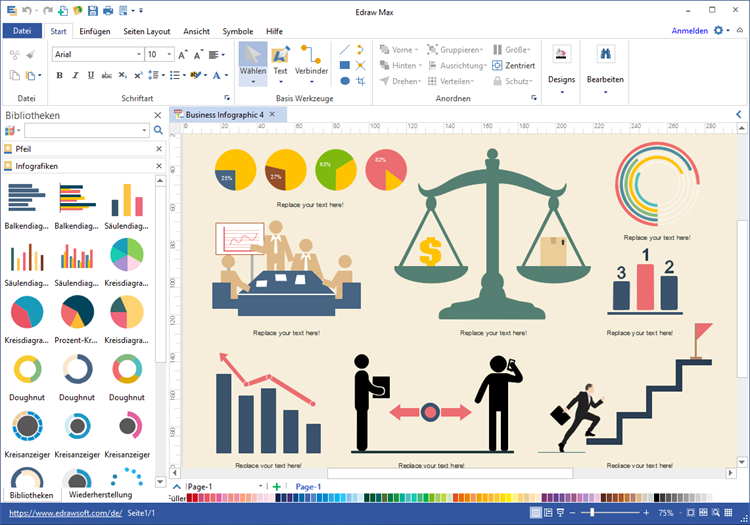The height and width of the screenshot is (525, 750).
Task: Click the zoom out minus button
Action: coord(572,513)
